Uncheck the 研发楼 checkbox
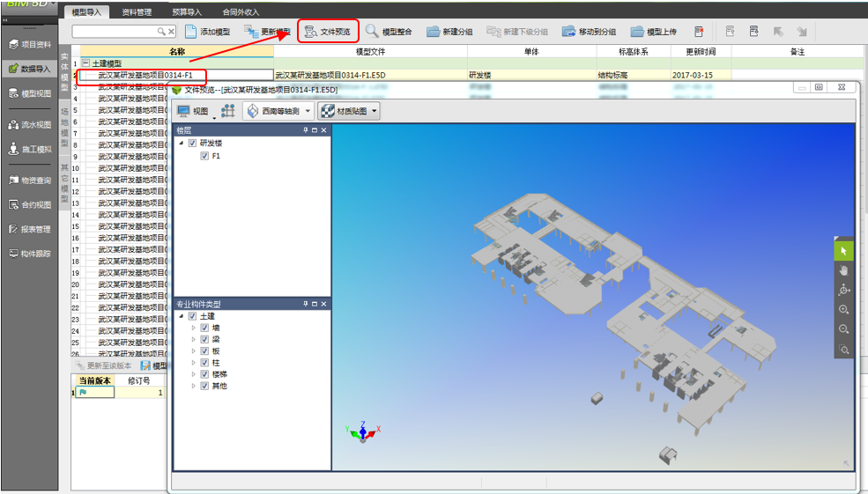Image resolution: width=868 pixels, height=494 pixels. pos(192,144)
